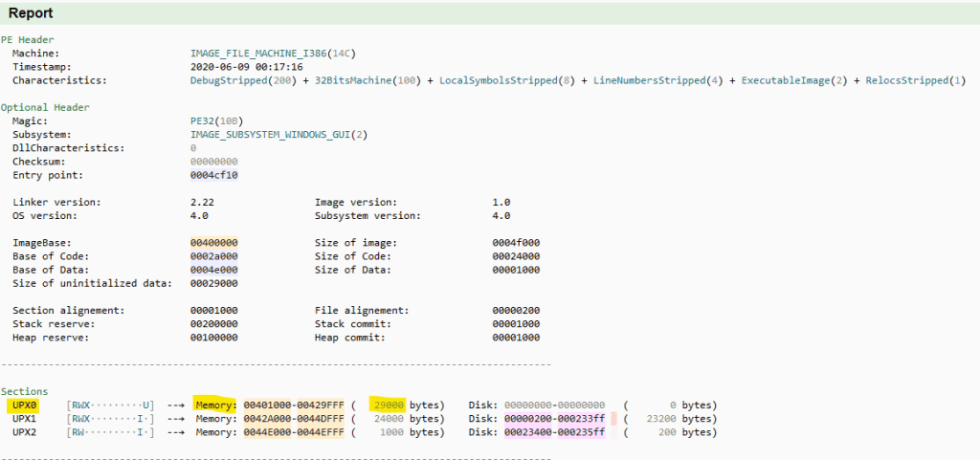
Task: Click the Report header title
Action: [x=31, y=13]
